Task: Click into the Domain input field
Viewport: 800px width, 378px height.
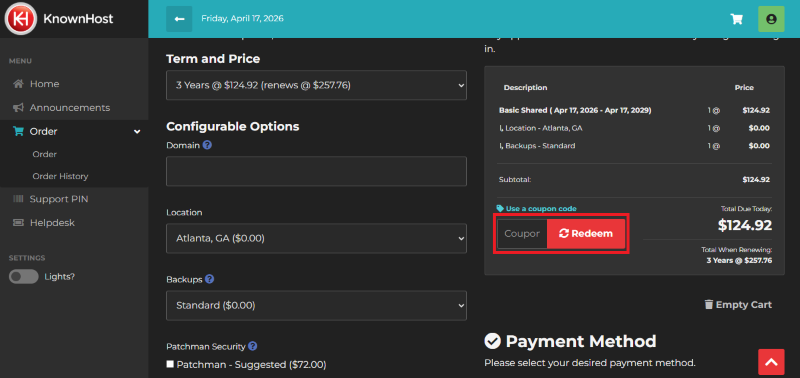Action: [316, 171]
